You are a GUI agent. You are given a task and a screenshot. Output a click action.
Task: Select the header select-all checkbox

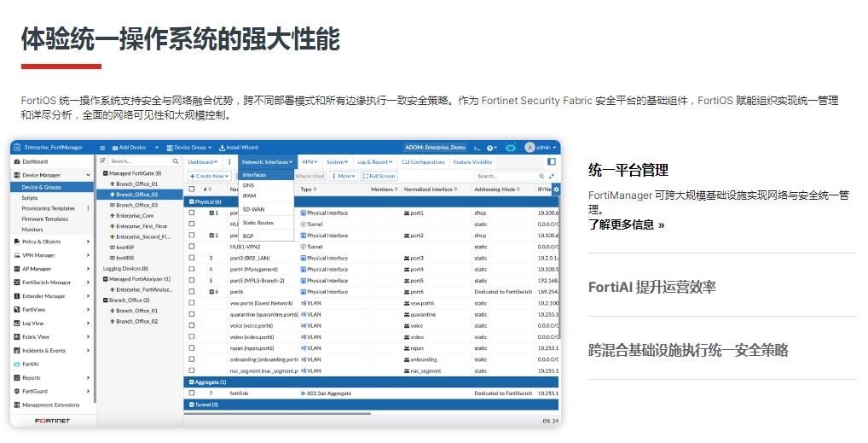pyautogui.click(x=192, y=189)
